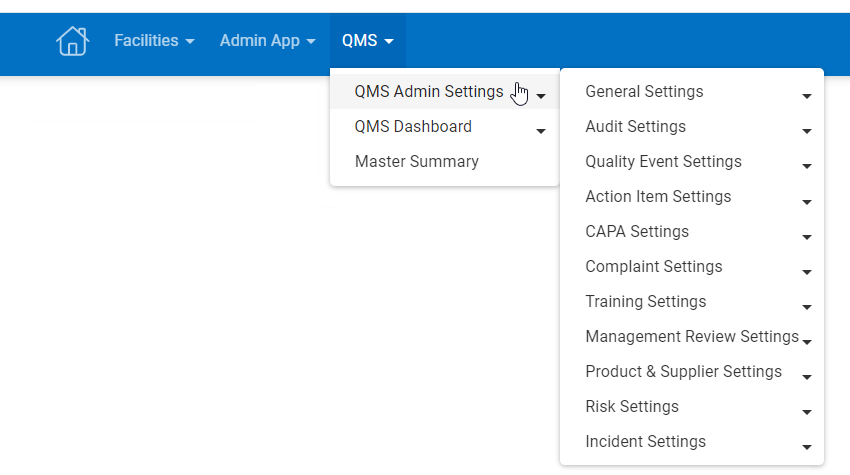This screenshot has height=475, width=850.
Task: Open Management Review Settings entry
Action: tap(692, 337)
